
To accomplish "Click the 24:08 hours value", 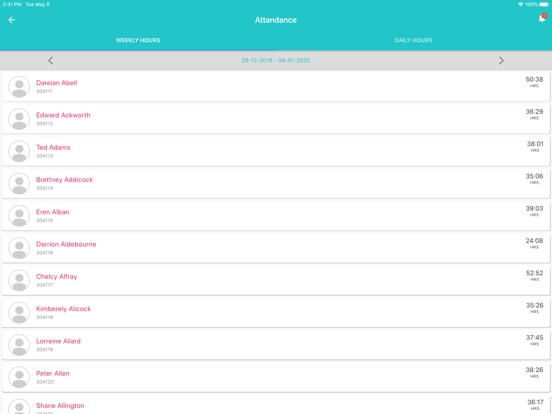I will 534,241.
